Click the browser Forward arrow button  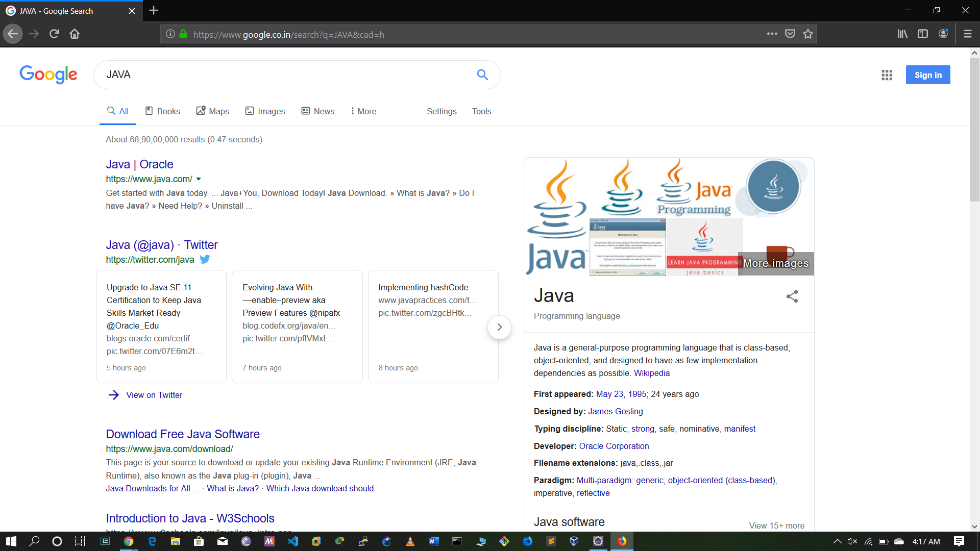click(x=34, y=34)
